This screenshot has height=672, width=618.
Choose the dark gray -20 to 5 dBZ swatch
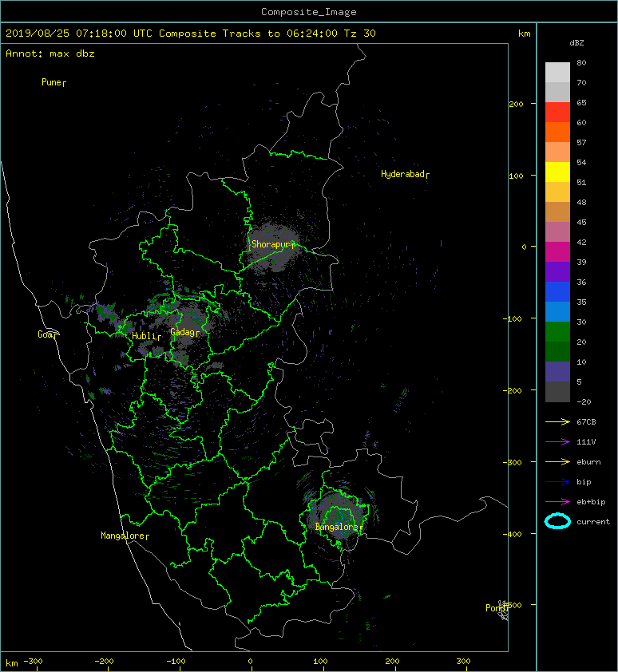(x=557, y=392)
